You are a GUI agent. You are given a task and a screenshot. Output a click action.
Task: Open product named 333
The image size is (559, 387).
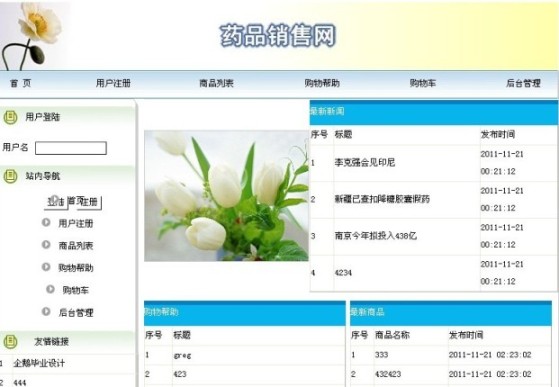(381, 355)
